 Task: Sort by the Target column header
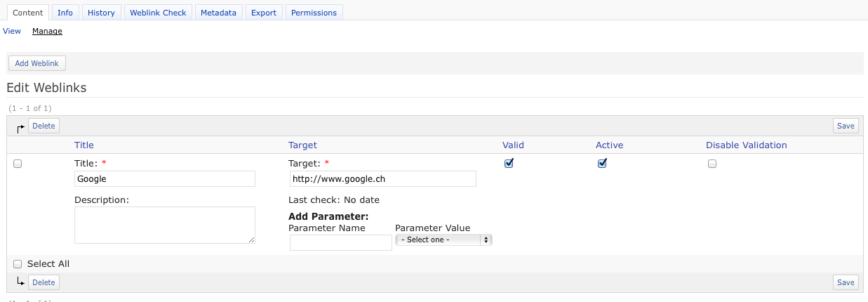(x=302, y=145)
